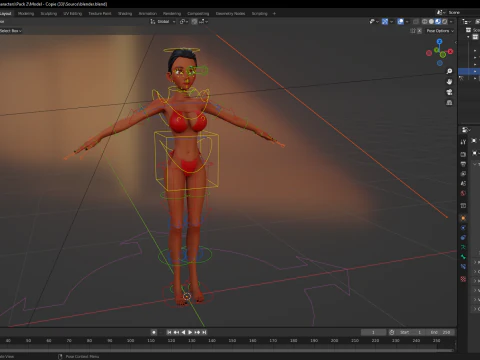Screen dimensions: 480x360
Task: Play the animation forward
Action: [190, 332]
